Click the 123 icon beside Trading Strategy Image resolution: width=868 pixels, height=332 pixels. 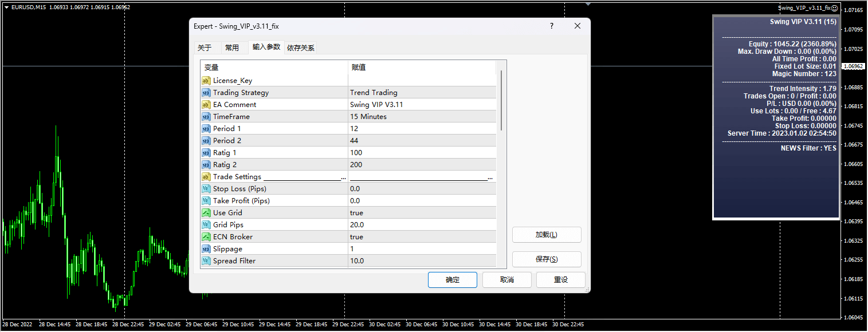pyautogui.click(x=206, y=92)
